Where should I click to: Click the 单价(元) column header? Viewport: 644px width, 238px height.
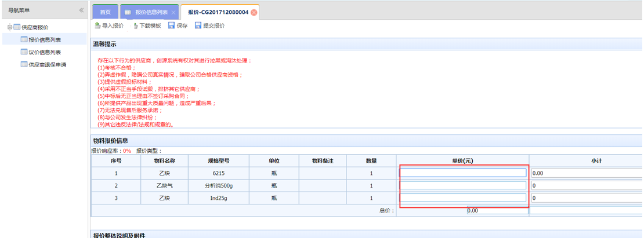coord(462,160)
